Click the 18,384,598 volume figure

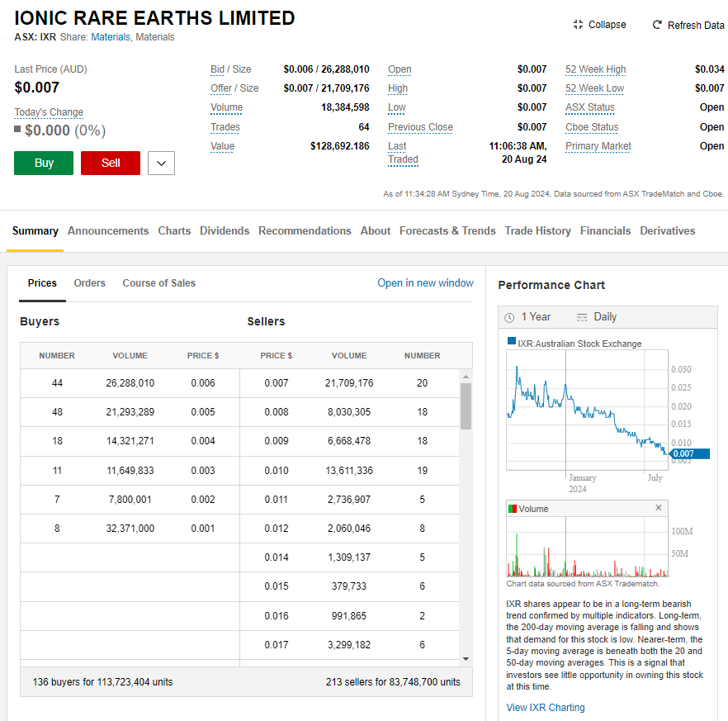pyautogui.click(x=345, y=107)
